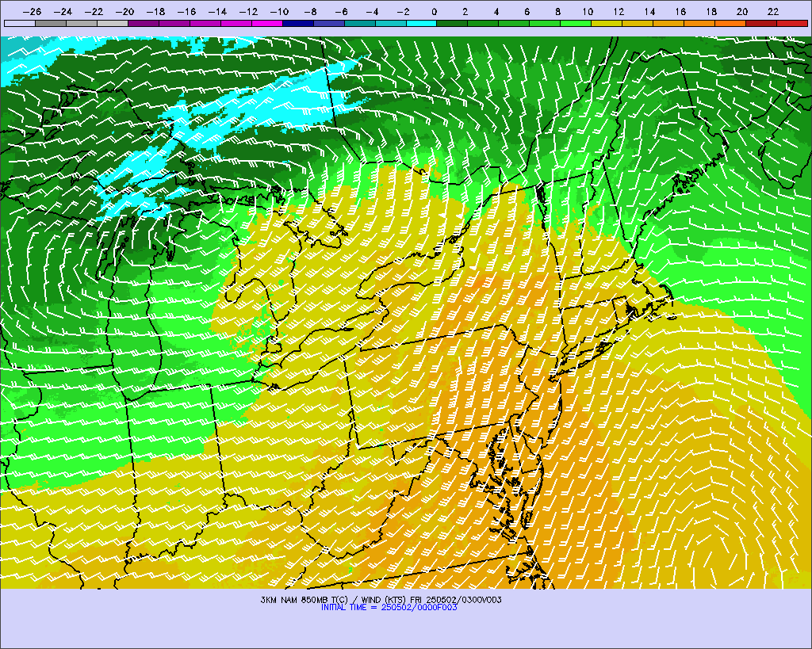This screenshot has height=649, width=812.
Task: Choose the yellow swatch between 10 and 12
Action: [x=607, y=23]
